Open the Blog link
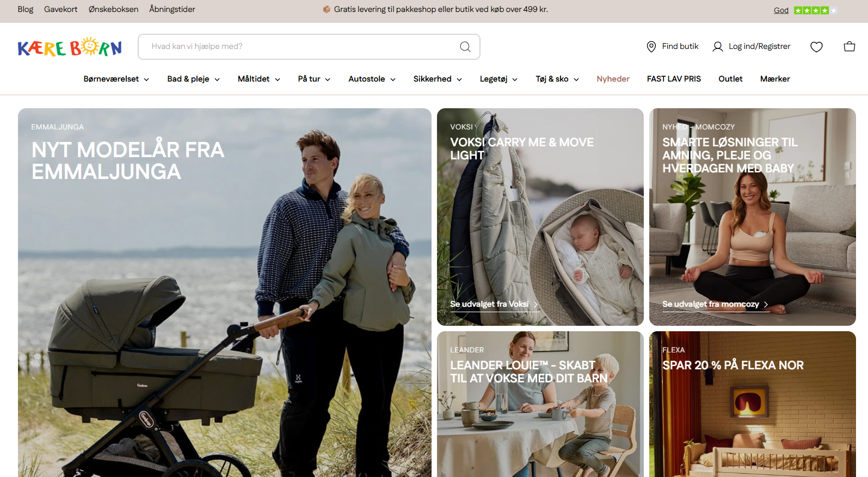The width and height of the screenshot is (868, 477). pyautogui.click(x=26, y=9)
